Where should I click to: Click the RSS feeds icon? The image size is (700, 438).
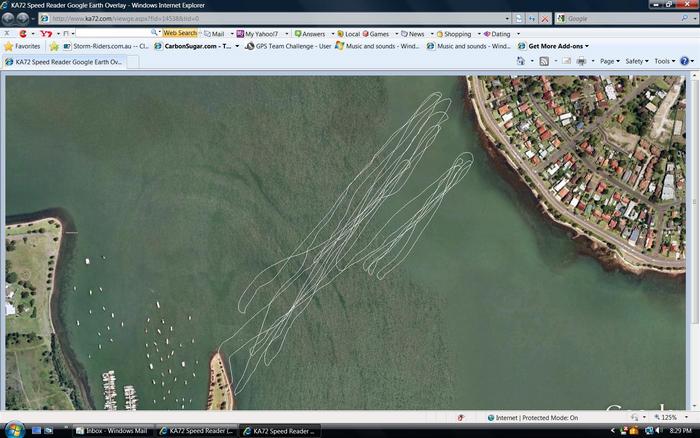(544, 61)
